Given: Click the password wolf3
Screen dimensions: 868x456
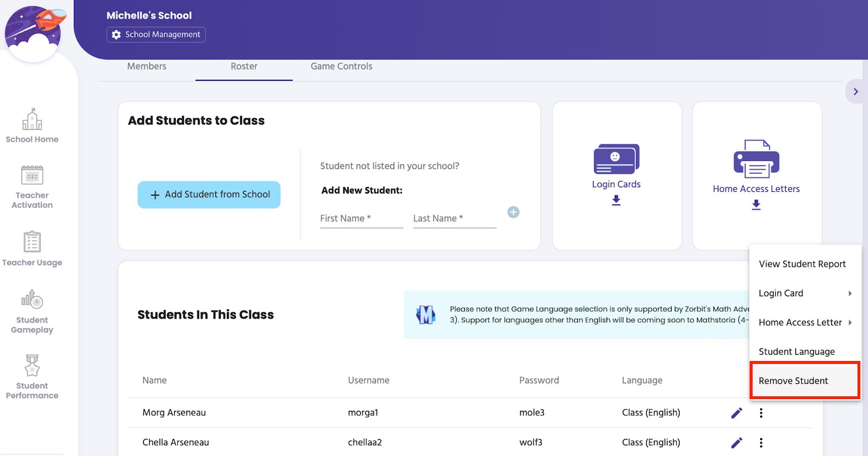Looking at the screenshot, I should 531,442.
